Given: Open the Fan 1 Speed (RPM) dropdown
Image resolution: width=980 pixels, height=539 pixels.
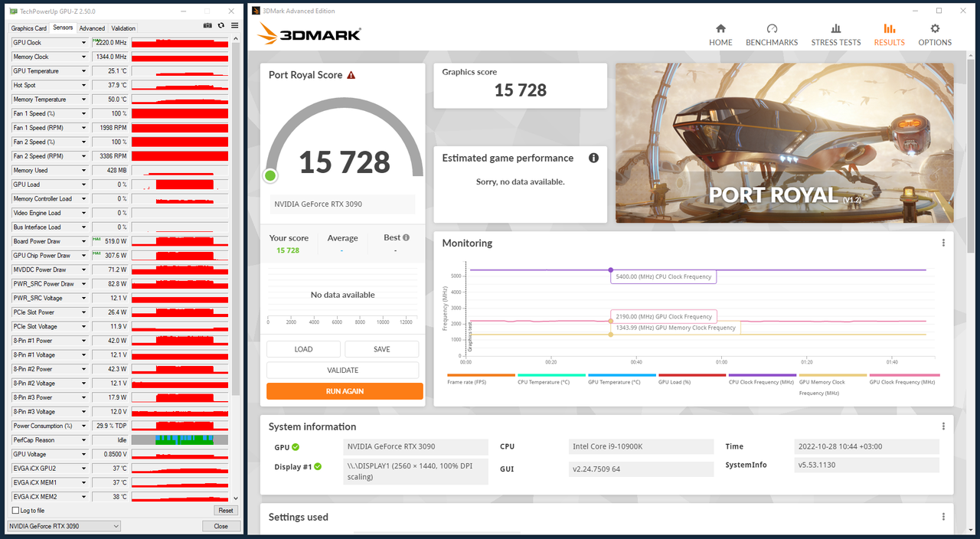Looking at the screenshot, I should point(84,128).
